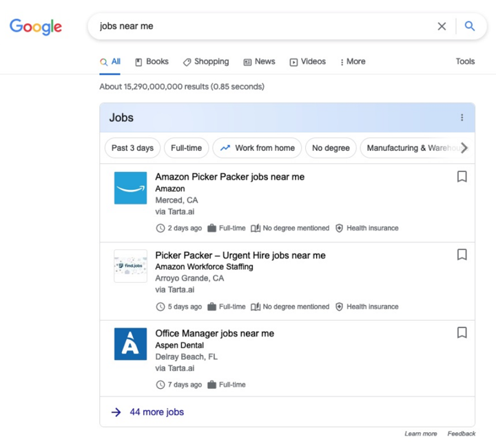The height and width of the screenshot is (448, 496).
Task: Toggle the Work from home filter
Action: click(x=257, y=148)
